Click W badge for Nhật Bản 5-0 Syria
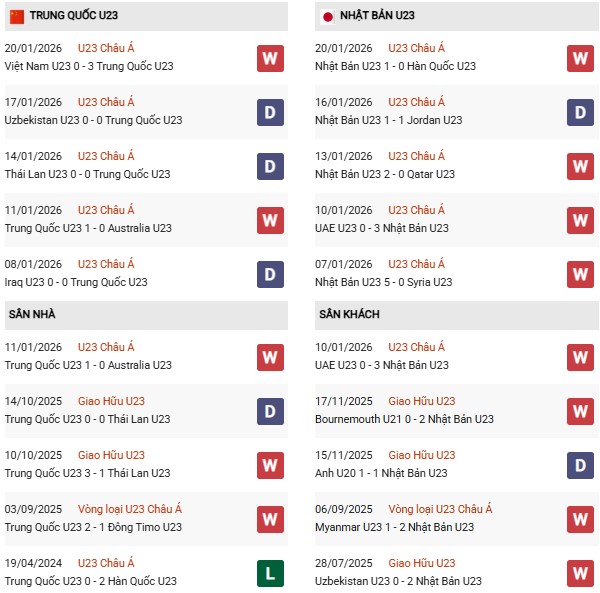This screenshot has height=593, width=600. point(581,274)
